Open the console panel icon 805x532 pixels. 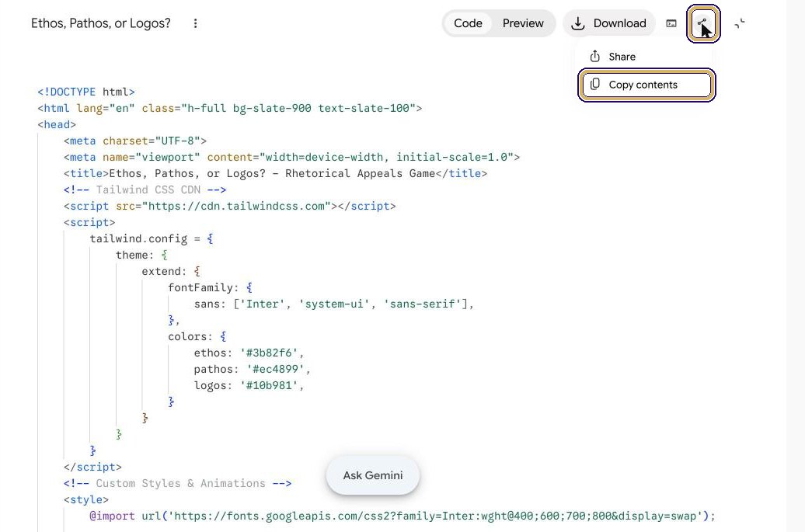tap(671, 23)
